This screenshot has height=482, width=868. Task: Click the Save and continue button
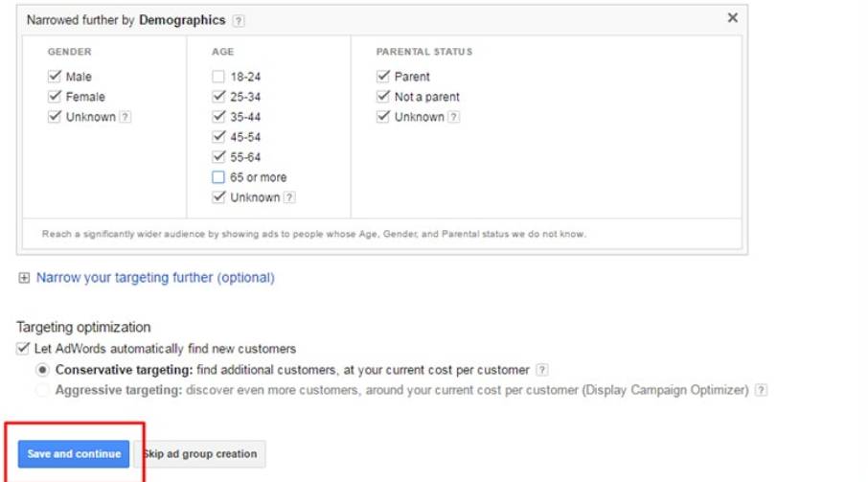pyautogui.click(x=75, y=453)
